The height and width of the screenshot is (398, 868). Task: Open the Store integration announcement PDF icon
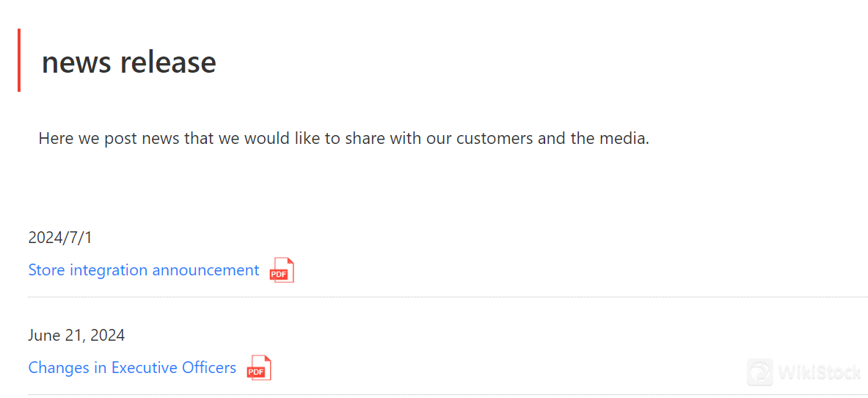pos(282,270)
